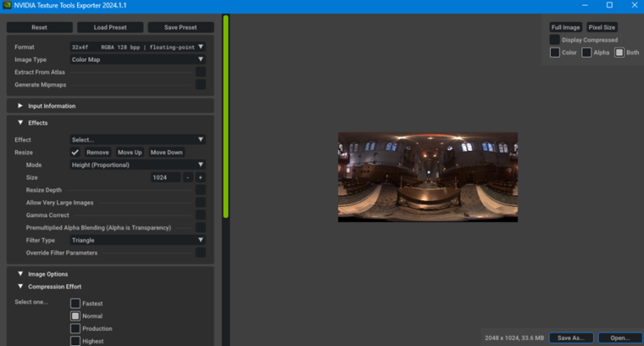
Task: Open the Image Type dropdown
Action: coord(138,59)
